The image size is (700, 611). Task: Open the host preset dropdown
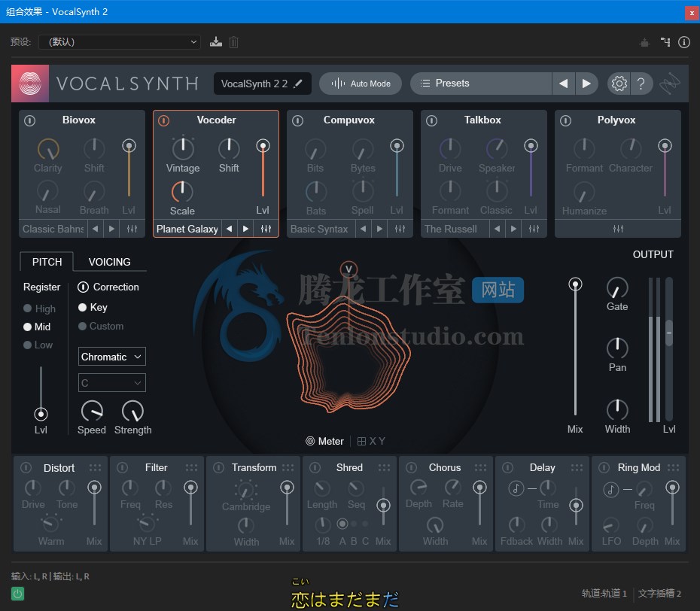click(119, 42)
